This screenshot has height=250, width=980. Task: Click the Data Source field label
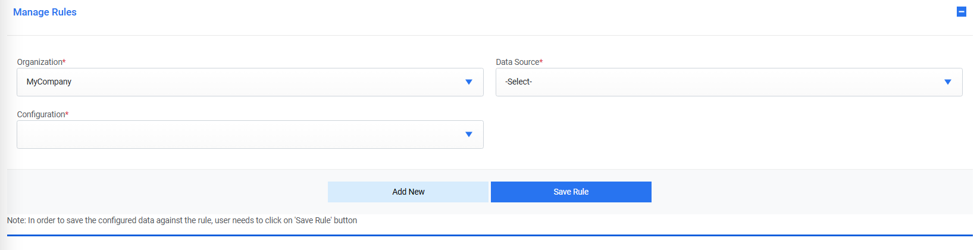517,62
